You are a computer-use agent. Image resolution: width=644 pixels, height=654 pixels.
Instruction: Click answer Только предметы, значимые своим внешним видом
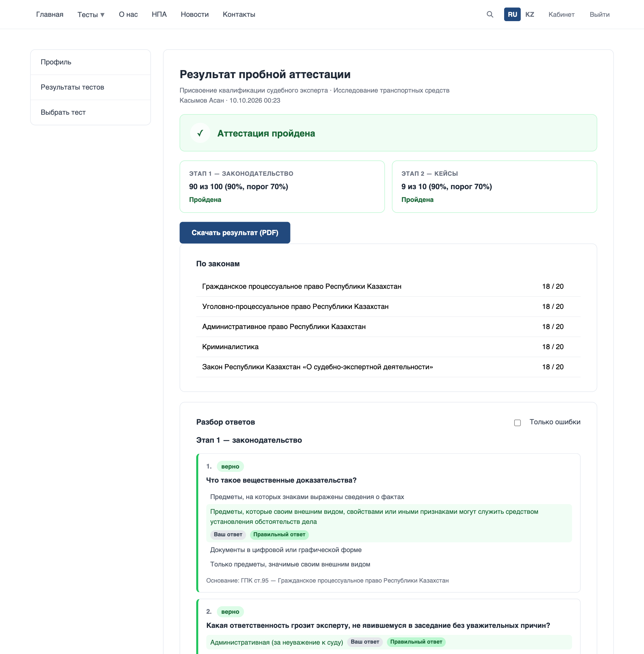tap(290, 564)
